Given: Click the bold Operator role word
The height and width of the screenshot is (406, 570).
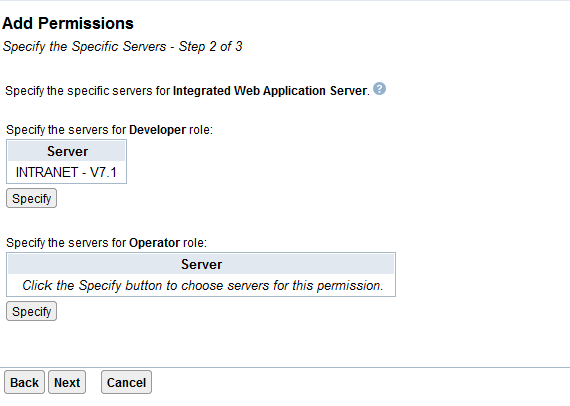Looking at the screenshot, I should 154,243.
